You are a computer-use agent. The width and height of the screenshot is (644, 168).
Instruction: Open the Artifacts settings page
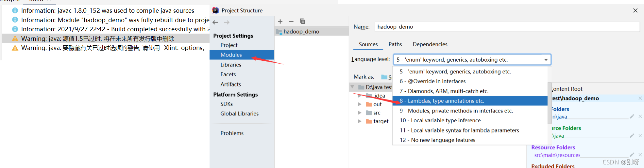point(230,84)
